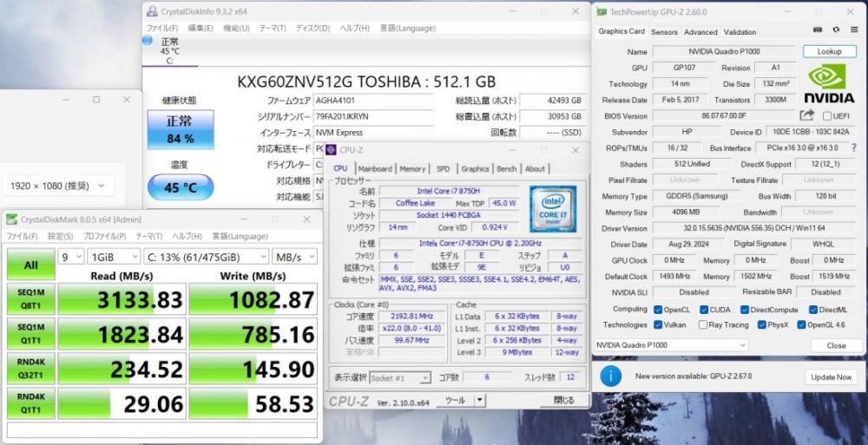Click the BIOS share/export arrow icon
The height and width of the screenshot is (445, 868).
807,115
